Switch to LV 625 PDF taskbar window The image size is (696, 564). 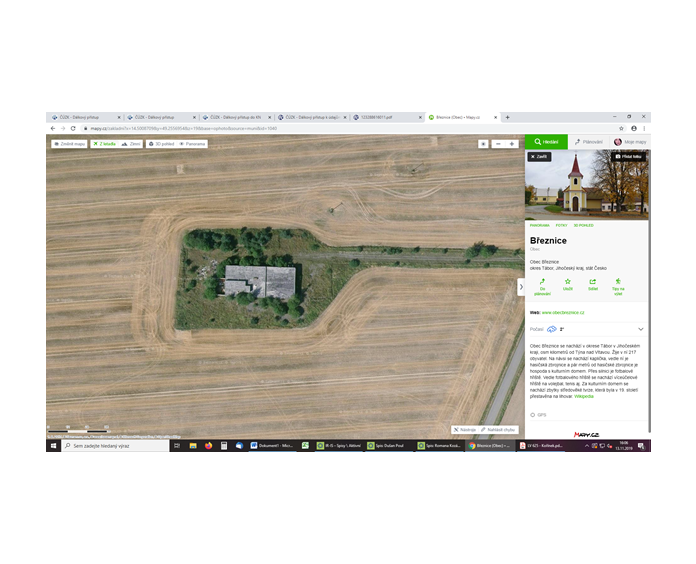click(541, 446)
